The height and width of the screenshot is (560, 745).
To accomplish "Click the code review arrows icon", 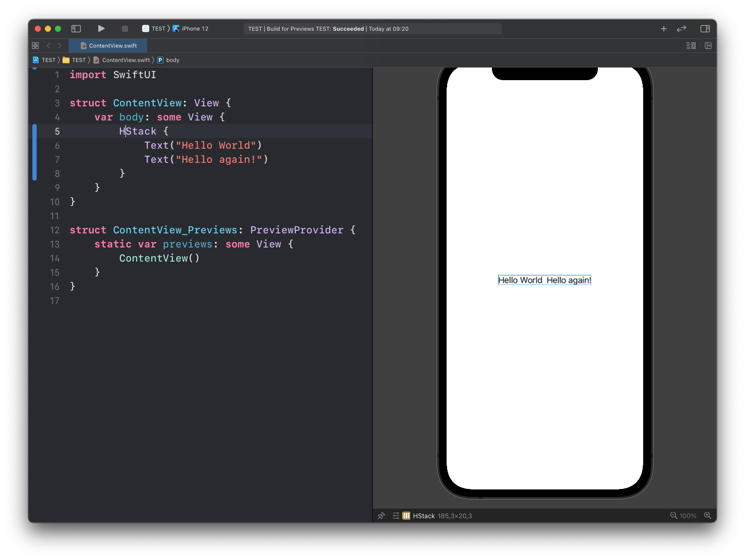I will 681,29.
